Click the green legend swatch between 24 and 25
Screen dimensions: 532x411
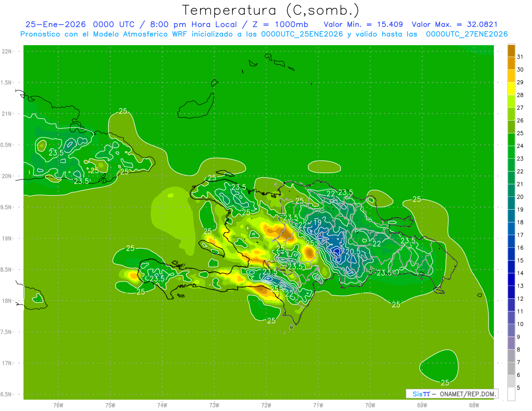511,139
